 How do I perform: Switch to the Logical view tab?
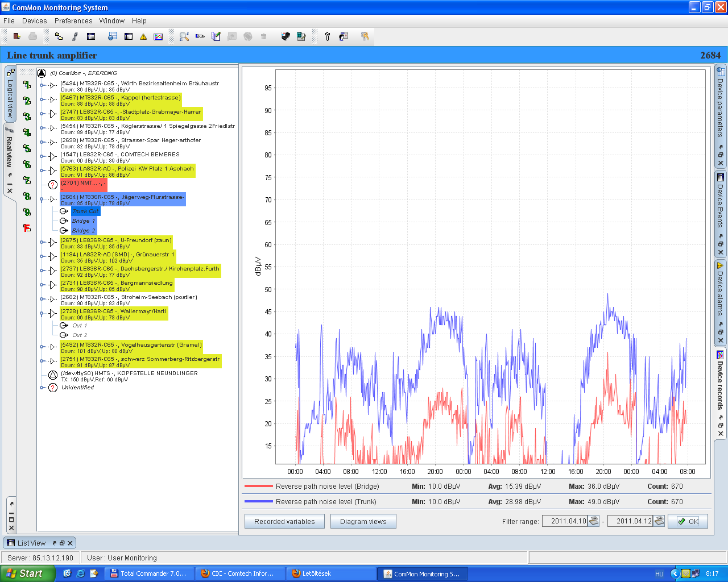10,94
